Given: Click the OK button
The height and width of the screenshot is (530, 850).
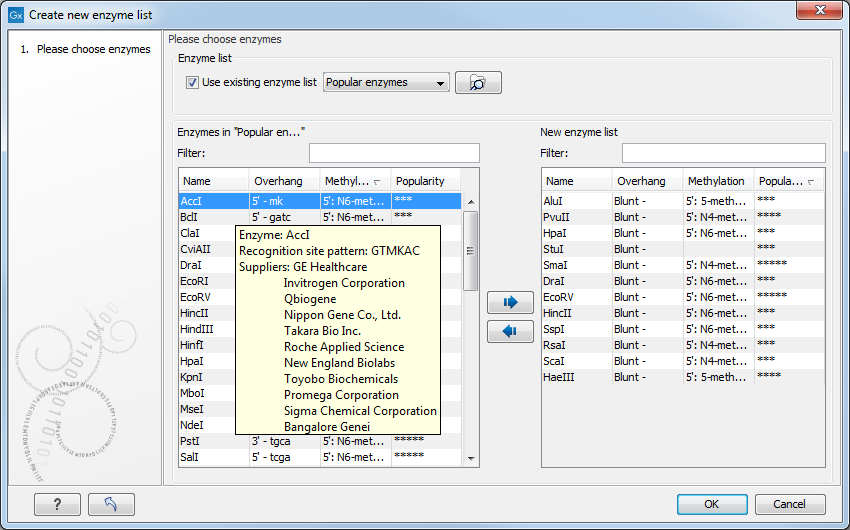Looking at the screenshot, I should tap(711, 504).
